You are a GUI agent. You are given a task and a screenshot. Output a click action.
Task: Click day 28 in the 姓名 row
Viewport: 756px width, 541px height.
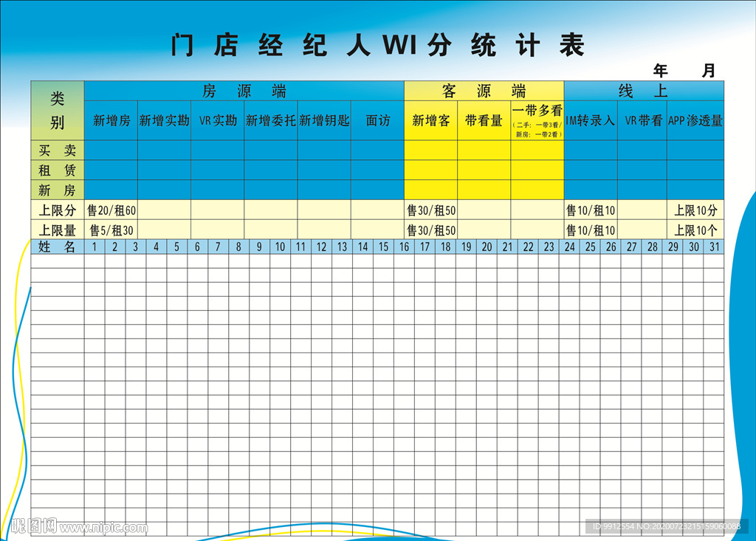(653, 247)
